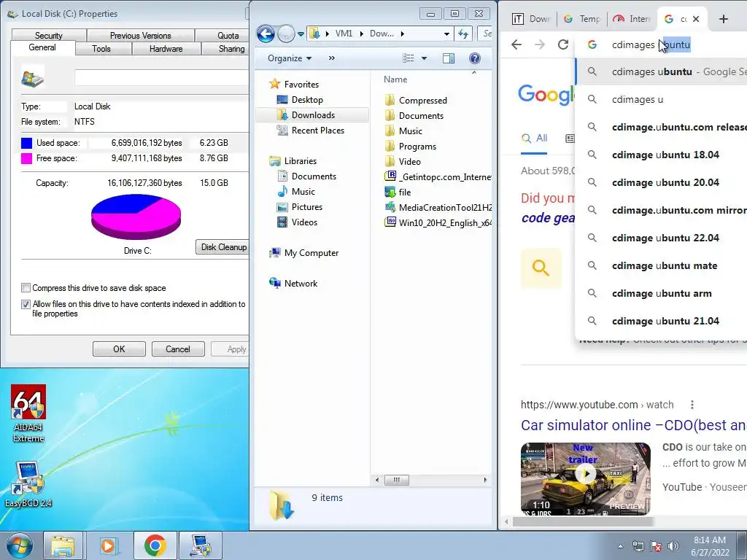
Task: Open the Car simulator online result link
Action: (634, 425)
